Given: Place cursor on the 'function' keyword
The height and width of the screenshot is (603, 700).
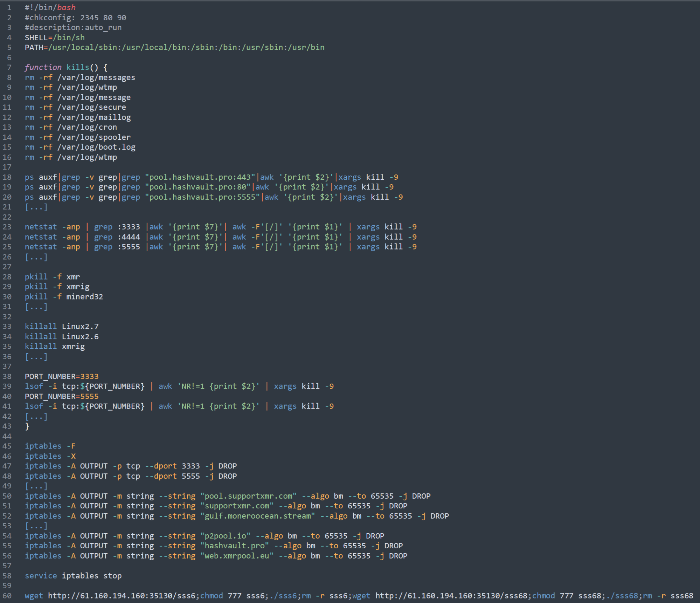Looking at the screenshot, I should (43, 67).
